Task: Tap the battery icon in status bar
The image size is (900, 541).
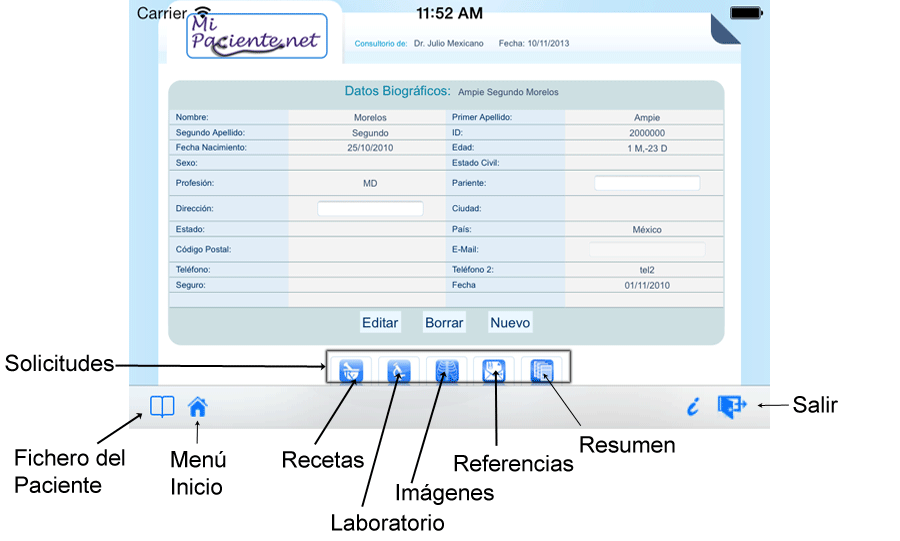Action: 746,13
